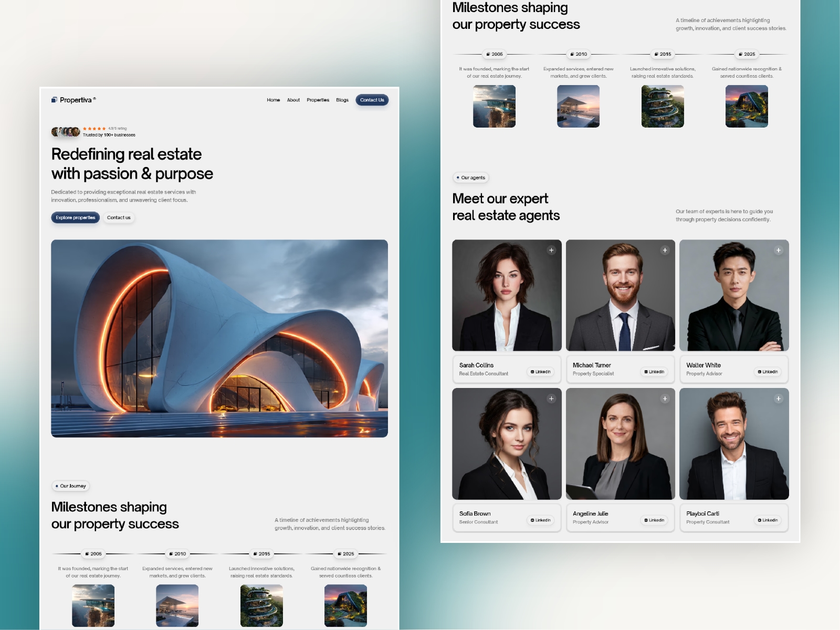Click the curved building hero image

[220, 339]
